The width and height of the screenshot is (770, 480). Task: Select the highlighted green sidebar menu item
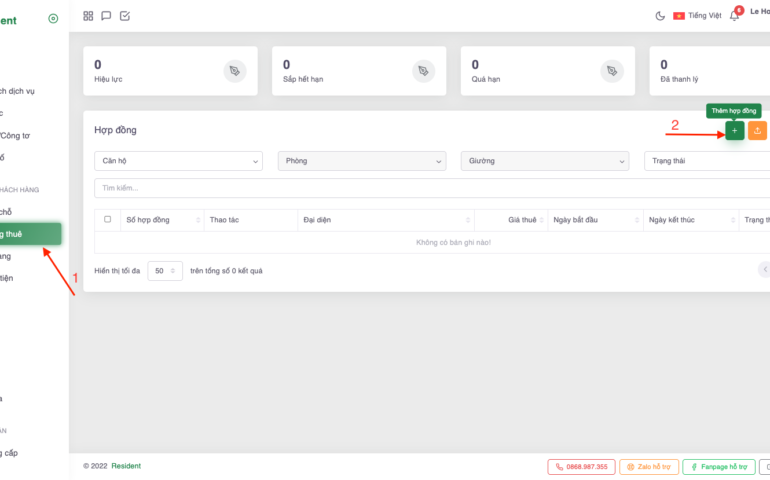(x=30, y=234)
